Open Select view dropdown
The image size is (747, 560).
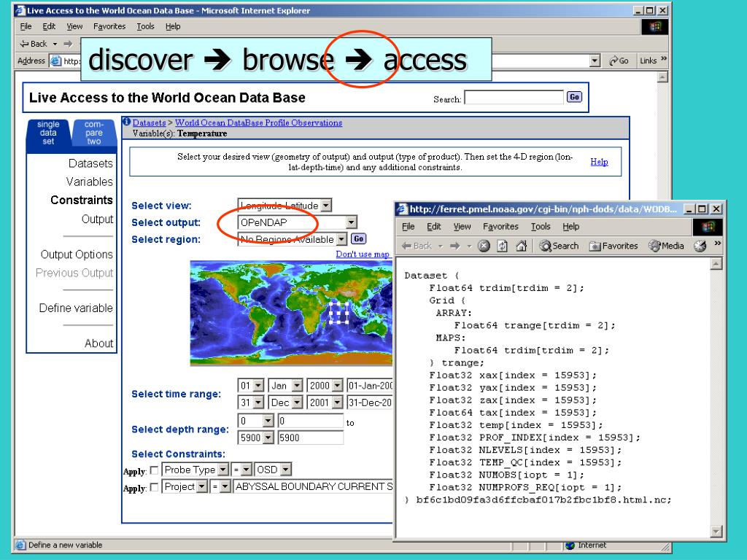(326, 206)
